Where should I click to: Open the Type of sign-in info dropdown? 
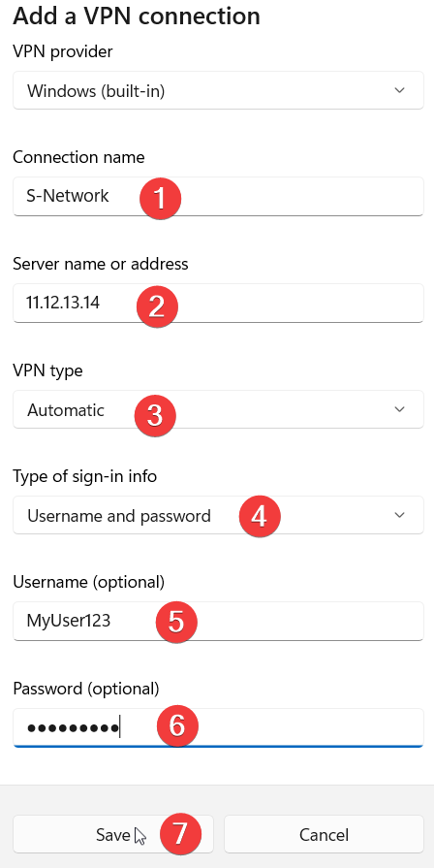218,515
